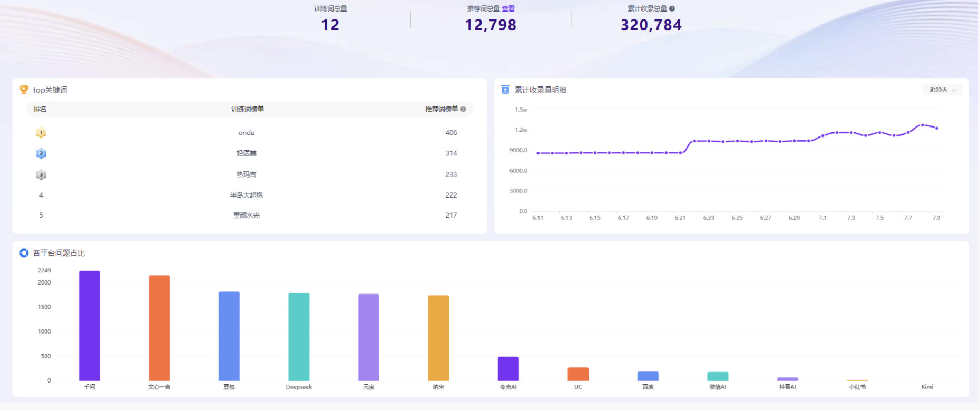Viewport: 980px width, 411px height.
Task: Select the 轻医美 keyword
Action: pyautogui.click(x=247, y=153)
